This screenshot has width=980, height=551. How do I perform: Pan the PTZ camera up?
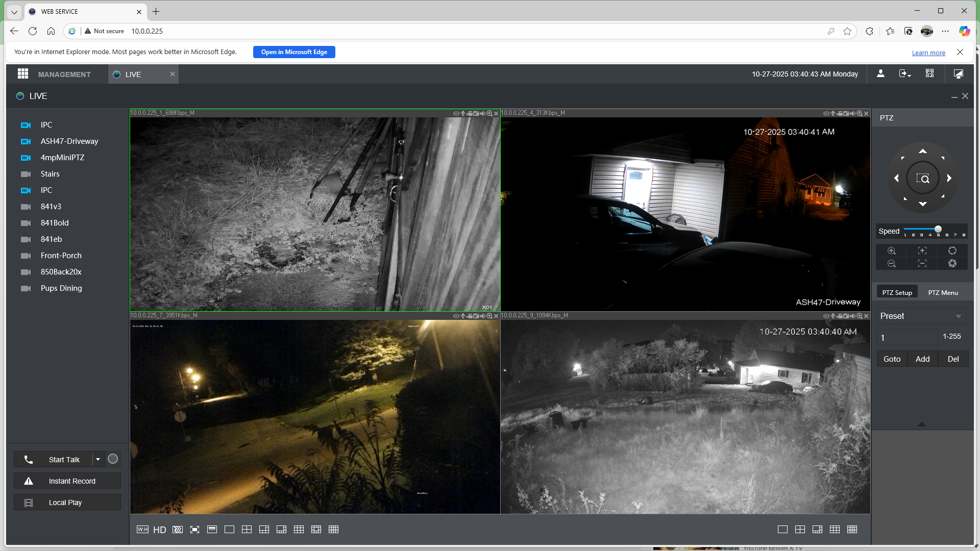tap(923, 151)
